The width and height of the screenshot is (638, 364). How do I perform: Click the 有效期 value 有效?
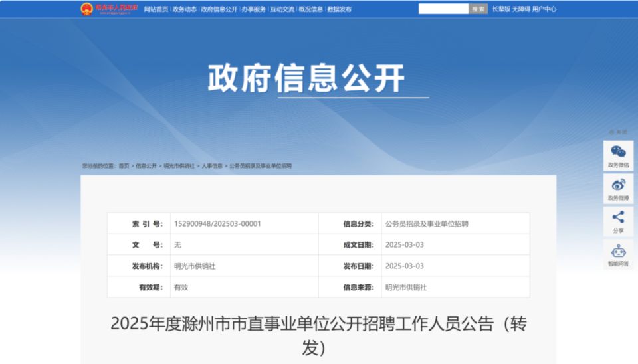coord(181,287)
